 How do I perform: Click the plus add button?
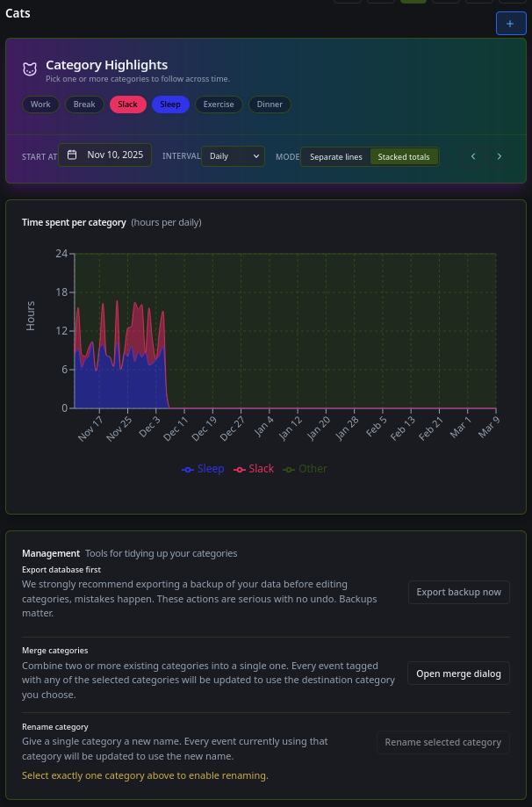[510, 24]
